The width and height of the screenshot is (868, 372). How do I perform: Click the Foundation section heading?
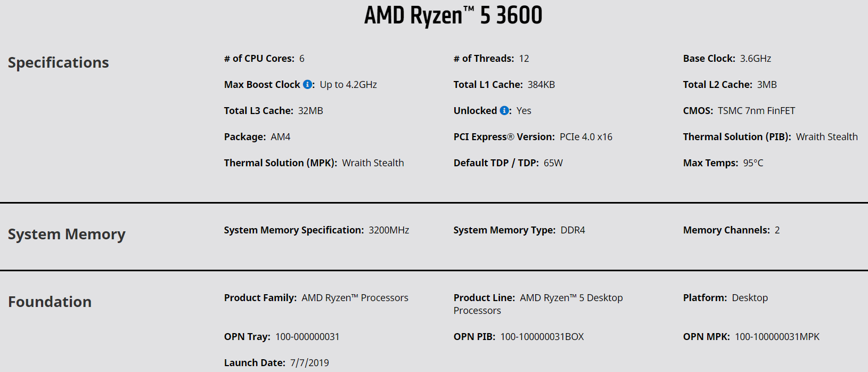(x=50, y=302)
